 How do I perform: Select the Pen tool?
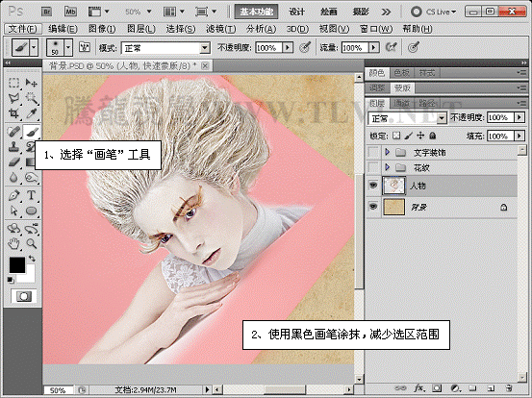coord(13,195)
